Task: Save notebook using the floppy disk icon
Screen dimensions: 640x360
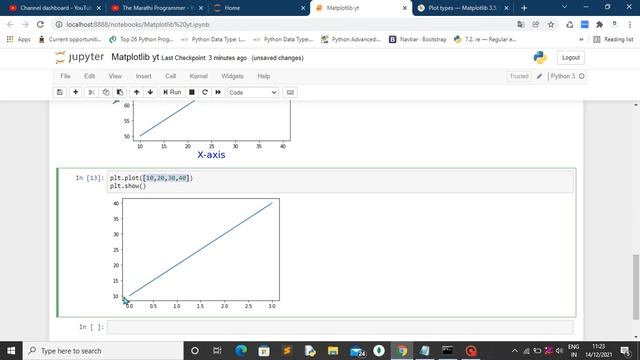Action: [60, 92]
